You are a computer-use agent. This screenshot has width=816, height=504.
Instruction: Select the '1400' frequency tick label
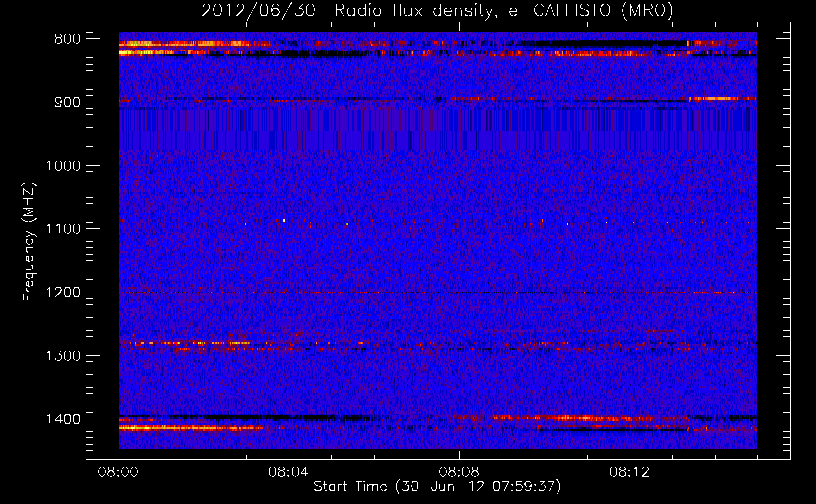click(63, 419)
